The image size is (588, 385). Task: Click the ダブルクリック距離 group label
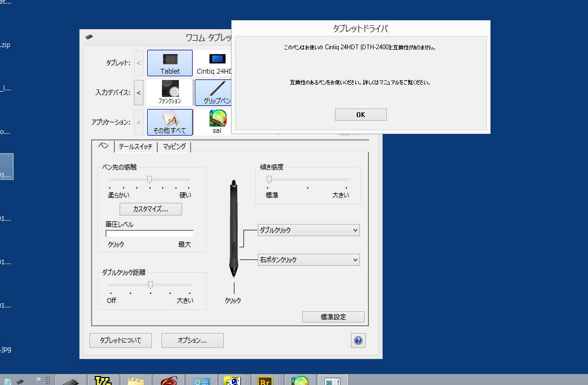click(x=124, y=272)
